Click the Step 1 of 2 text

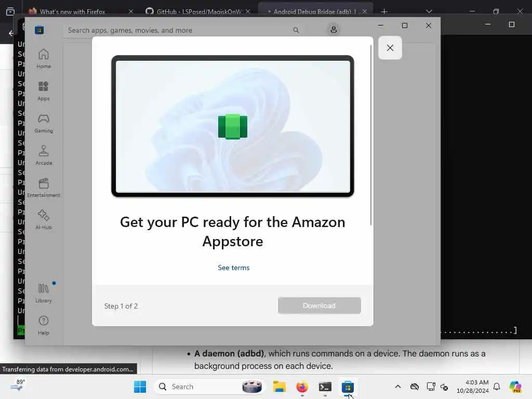pos(121,306)
